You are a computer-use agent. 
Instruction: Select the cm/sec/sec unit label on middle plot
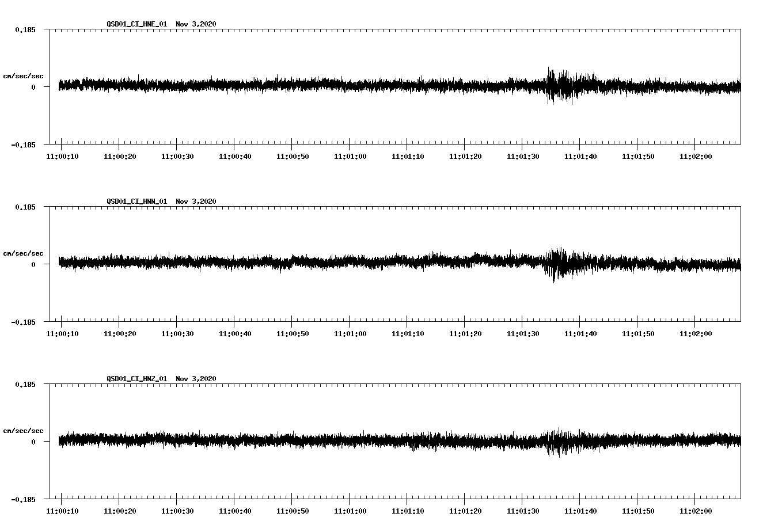[22, 253]
